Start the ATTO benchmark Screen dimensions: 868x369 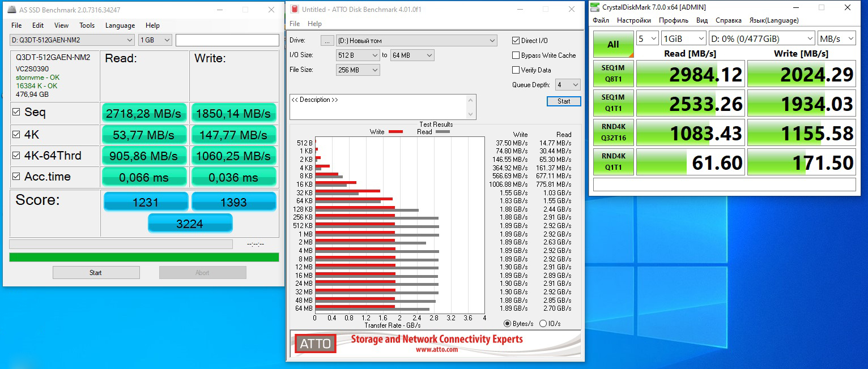[563, 101]
